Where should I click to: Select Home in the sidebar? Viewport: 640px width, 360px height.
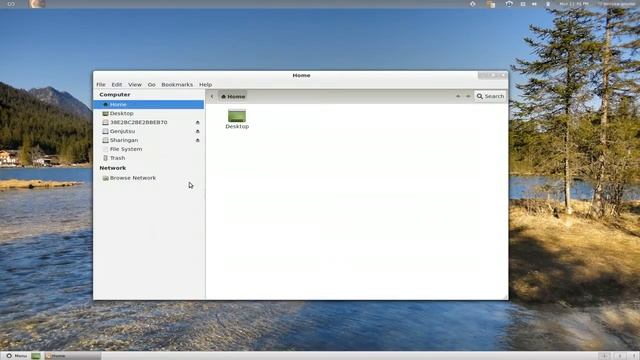[149, 104]
